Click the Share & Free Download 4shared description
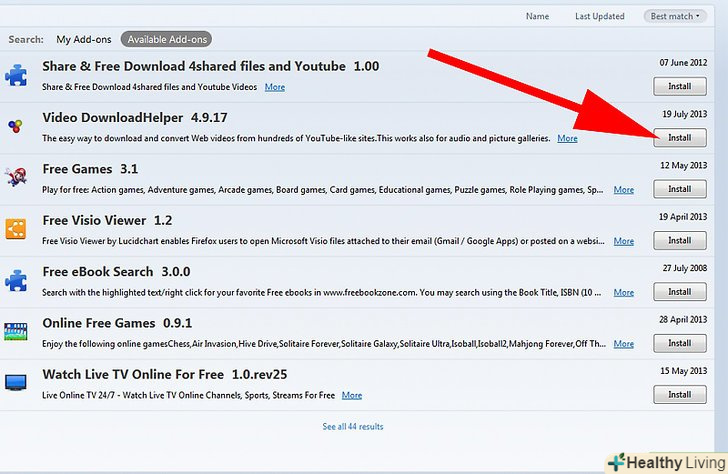 (150, 87)
